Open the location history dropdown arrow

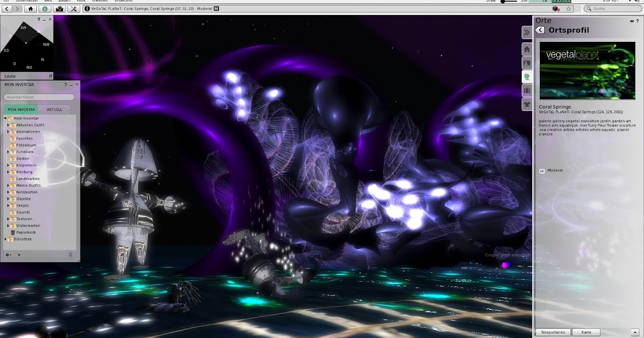[x=577, y=9]
